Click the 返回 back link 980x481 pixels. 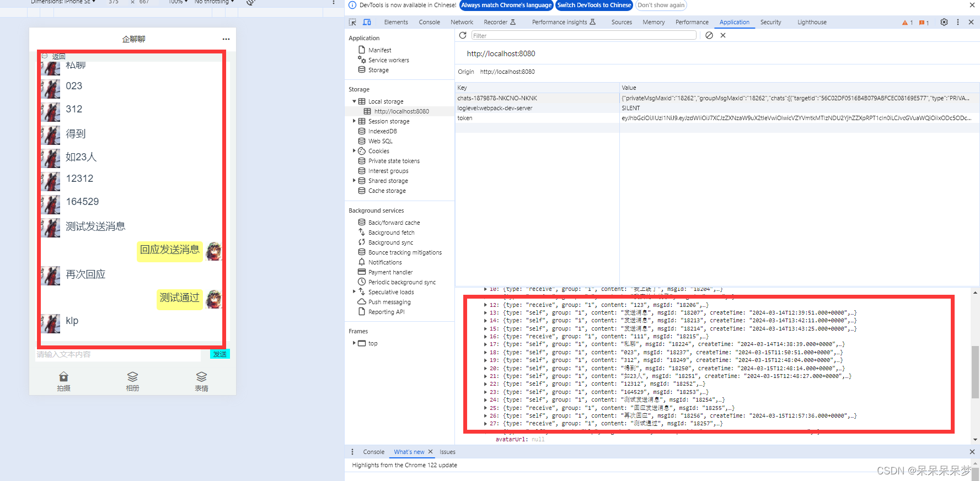pyautogui.click(x=58, y=57)
